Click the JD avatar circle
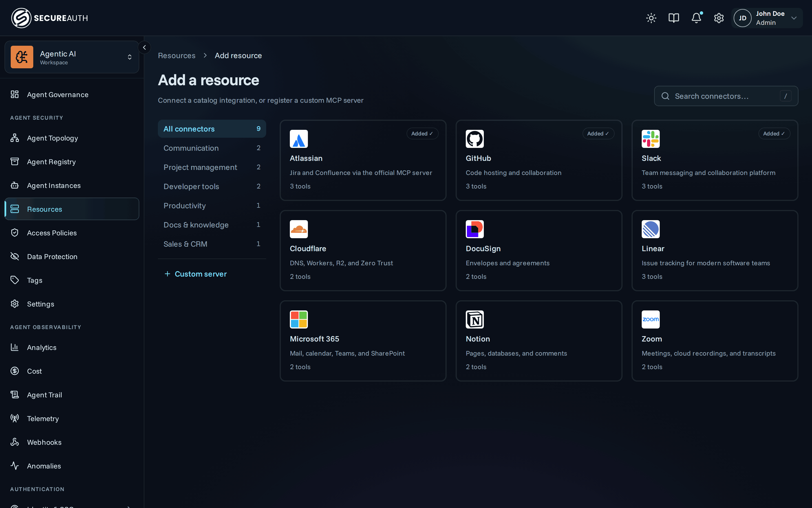This screenshot has height=508, width=812. pyautogui.click(x=742, y=18)
